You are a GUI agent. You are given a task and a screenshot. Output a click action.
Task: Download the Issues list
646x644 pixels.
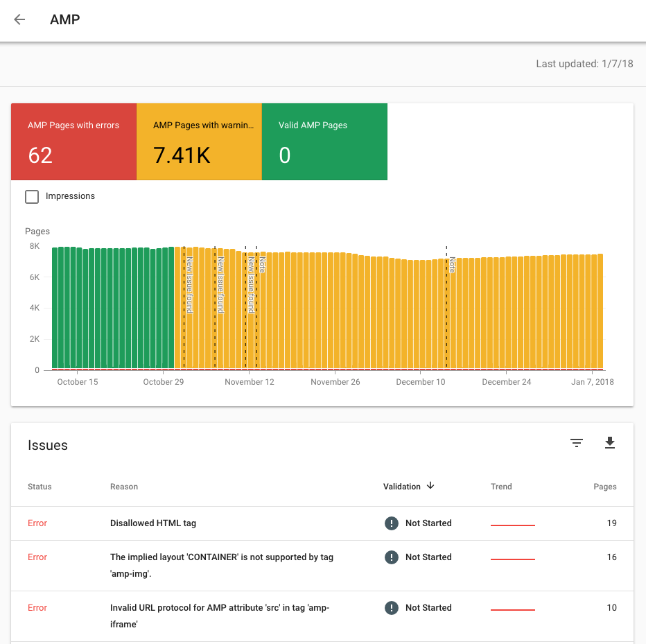(610, 443)
